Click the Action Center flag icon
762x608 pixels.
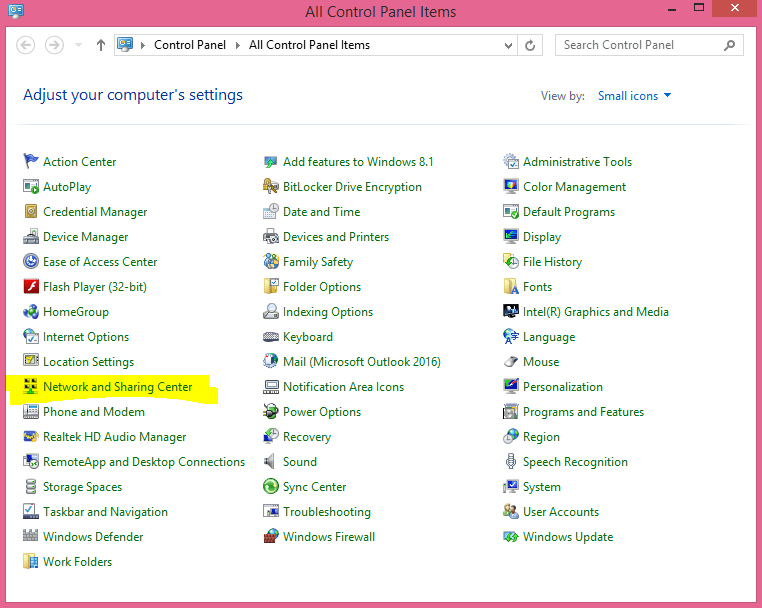coord(31,161)
